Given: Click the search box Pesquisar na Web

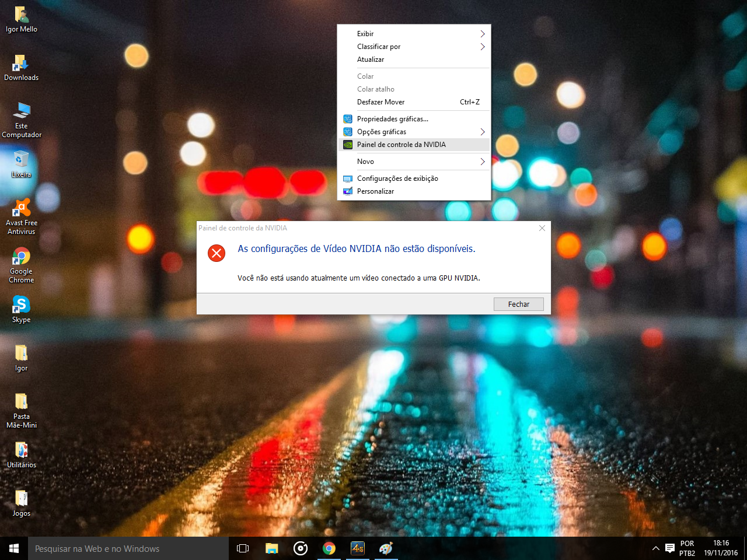Looking at the screenshot, I should 128,548.
